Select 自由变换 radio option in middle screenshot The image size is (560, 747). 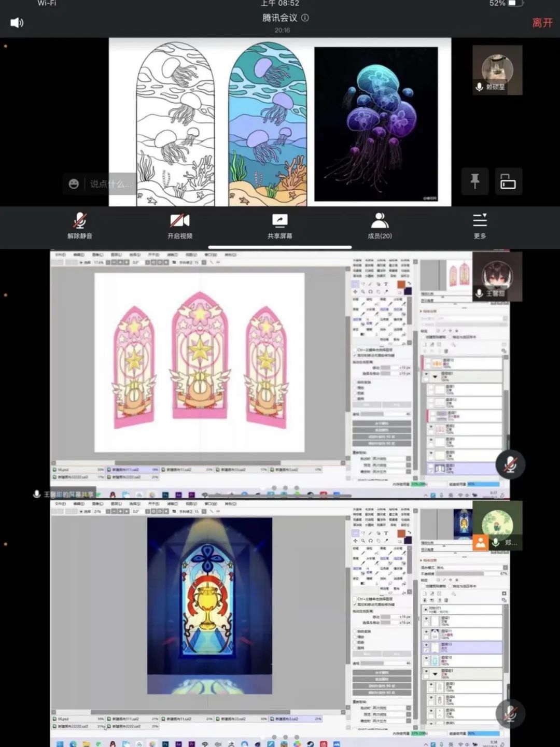click(x=355, y=382)
